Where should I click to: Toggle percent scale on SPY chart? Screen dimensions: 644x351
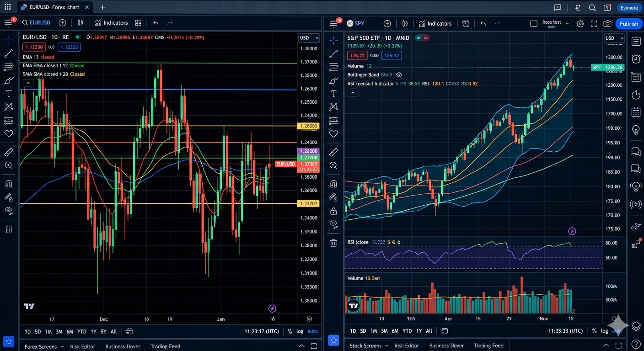(594, 331)
